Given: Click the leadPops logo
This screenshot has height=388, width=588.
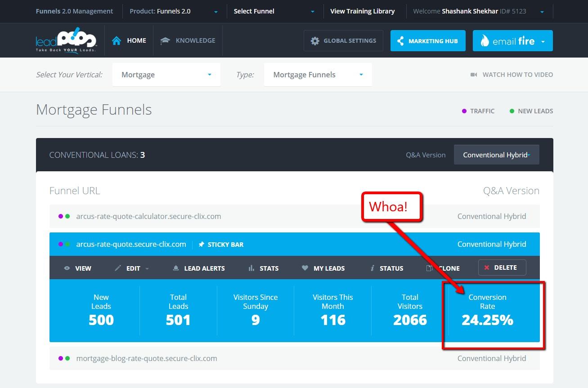Looking at the screenshot, I should point(66,40).
